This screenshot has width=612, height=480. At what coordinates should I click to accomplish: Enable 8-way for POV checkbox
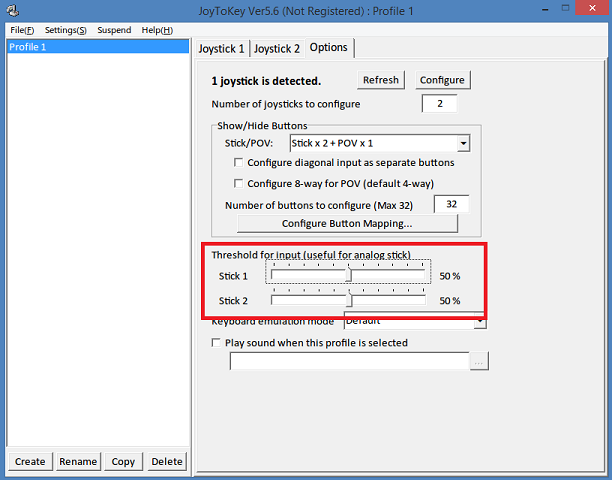pyautogui.click(x=238, y=183)
